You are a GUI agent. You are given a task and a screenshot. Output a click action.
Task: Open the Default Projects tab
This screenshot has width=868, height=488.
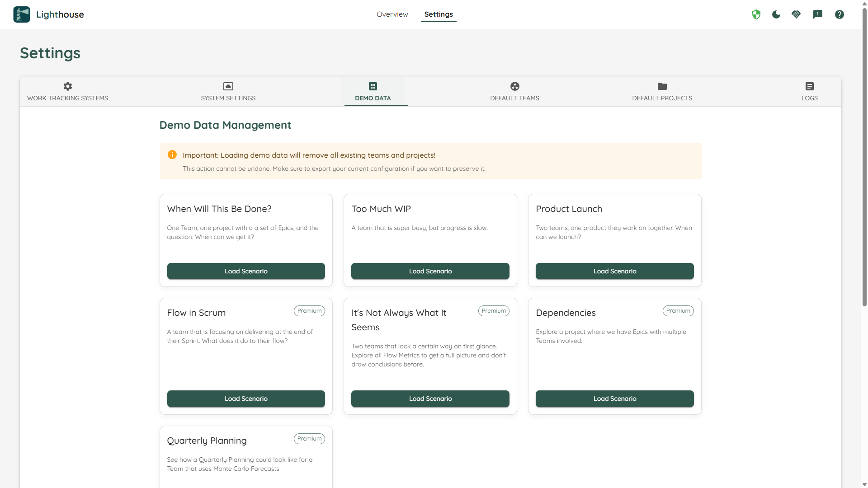pyautogui.click(x=662, y=92)
